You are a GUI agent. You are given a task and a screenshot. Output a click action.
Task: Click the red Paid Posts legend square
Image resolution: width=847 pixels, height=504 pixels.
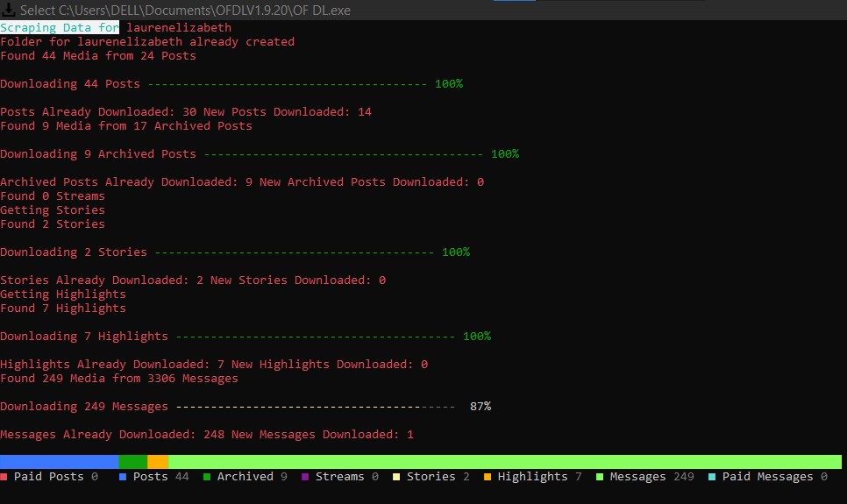pyautogui.click(x=4, y=477)
